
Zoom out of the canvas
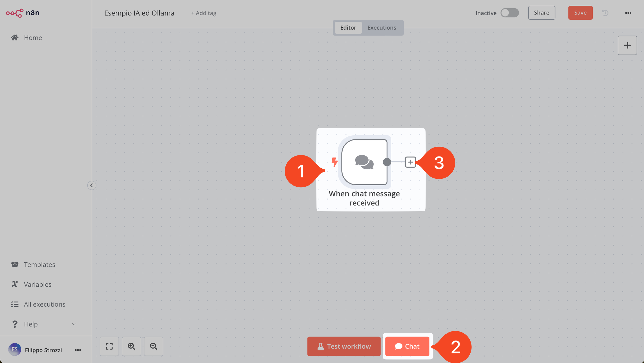coord(154,346)
